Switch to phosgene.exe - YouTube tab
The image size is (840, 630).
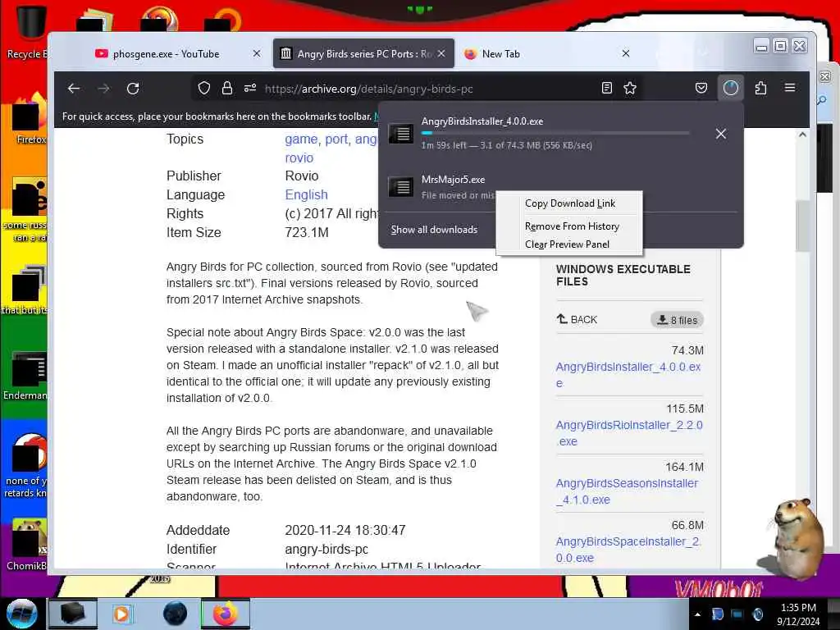166,53
